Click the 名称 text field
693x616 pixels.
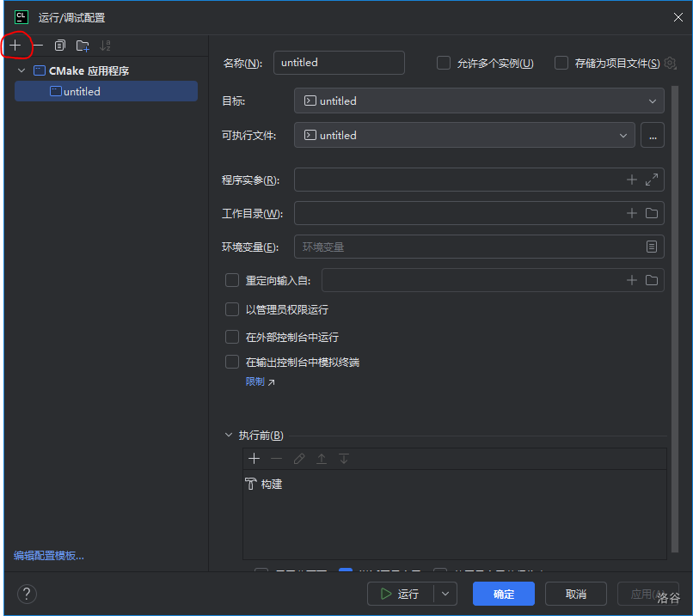click(339, 63)
